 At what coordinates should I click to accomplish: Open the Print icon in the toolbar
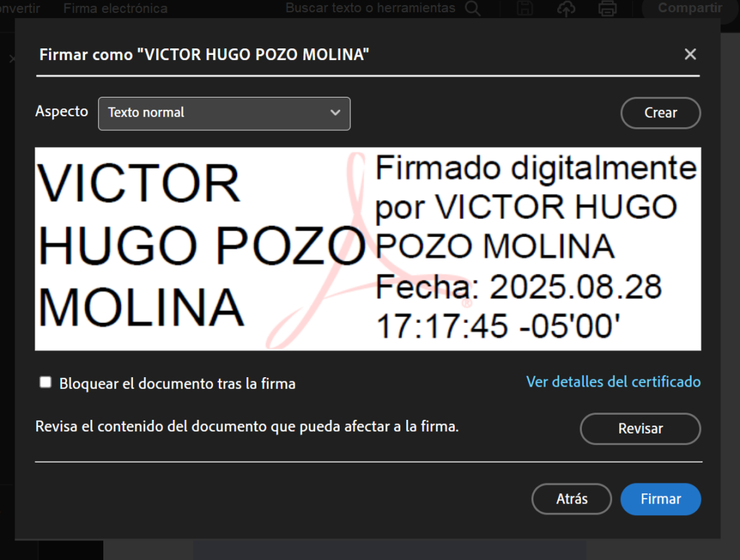click(607, 8)
